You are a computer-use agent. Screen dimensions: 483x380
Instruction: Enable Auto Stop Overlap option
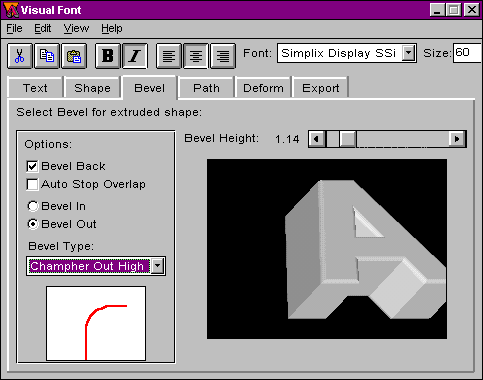pos(32,184)
